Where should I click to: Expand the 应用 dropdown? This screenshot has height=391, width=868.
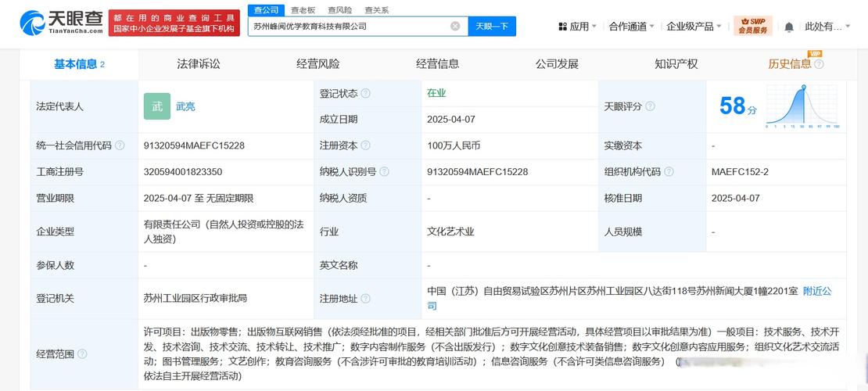[594, 27]
